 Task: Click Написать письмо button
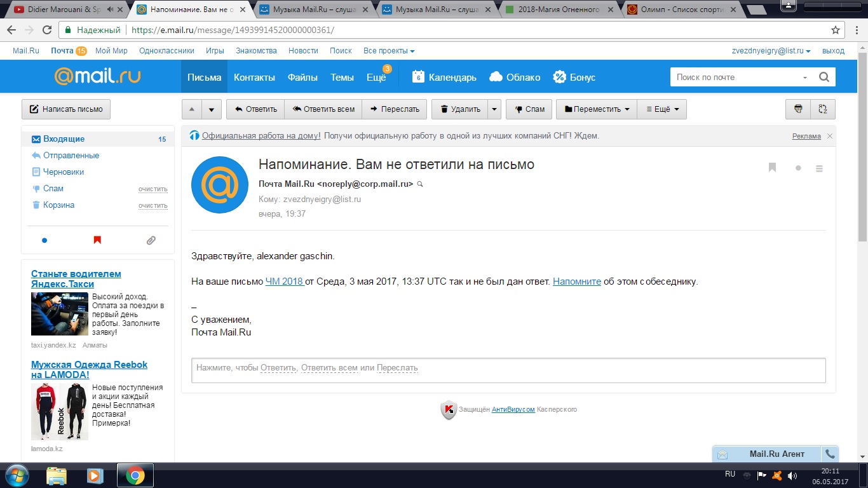point(66,109)
